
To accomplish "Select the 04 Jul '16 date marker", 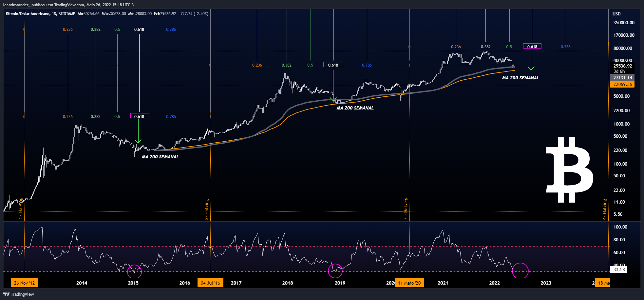I will pos(210,283).
